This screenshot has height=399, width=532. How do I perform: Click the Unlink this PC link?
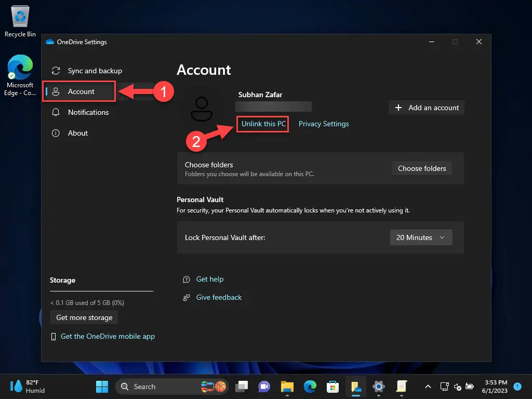(x=263, y=124)
